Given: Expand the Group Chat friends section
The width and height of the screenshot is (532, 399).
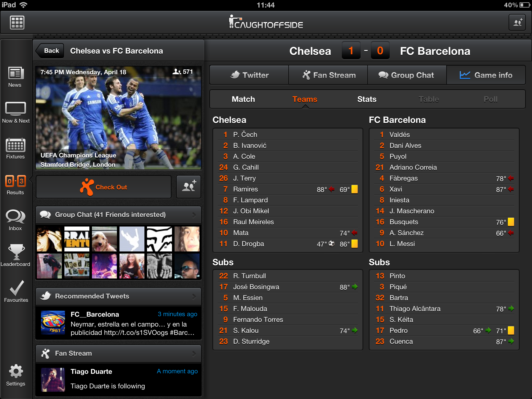Looking at the screenshot, I should (x=118, y=215).
